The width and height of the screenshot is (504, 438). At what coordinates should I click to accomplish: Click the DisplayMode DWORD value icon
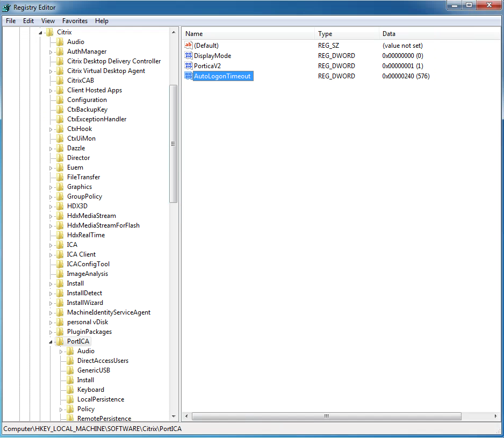click(189, 55)
